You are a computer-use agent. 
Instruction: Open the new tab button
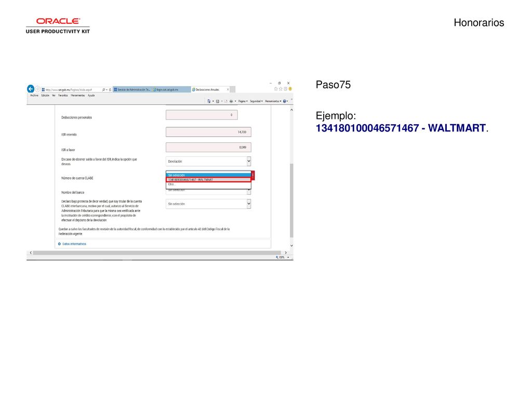pos(232,89)
